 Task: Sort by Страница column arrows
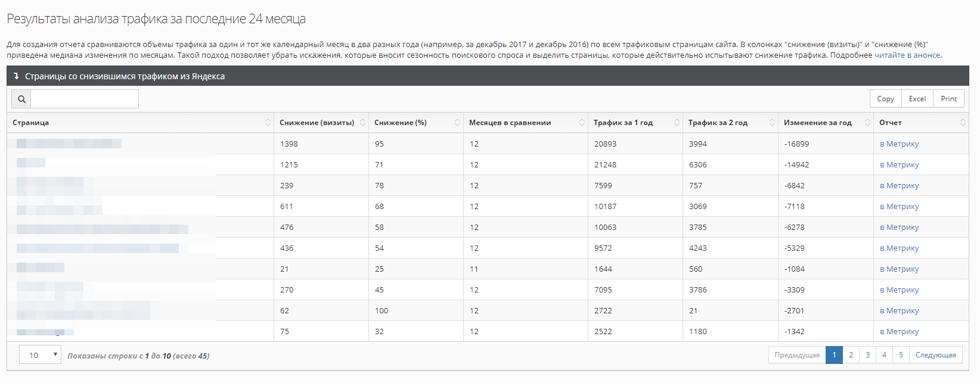[268, 123]
